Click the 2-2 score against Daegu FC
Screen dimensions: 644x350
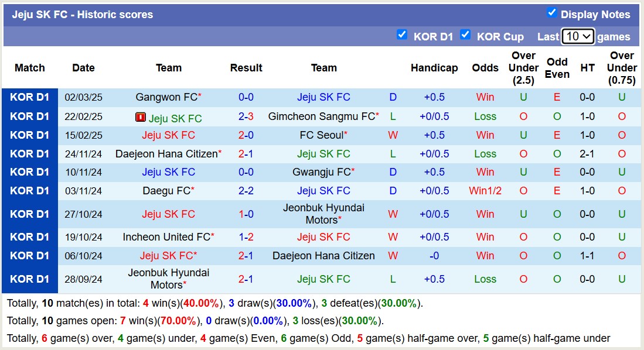point(246,191)
